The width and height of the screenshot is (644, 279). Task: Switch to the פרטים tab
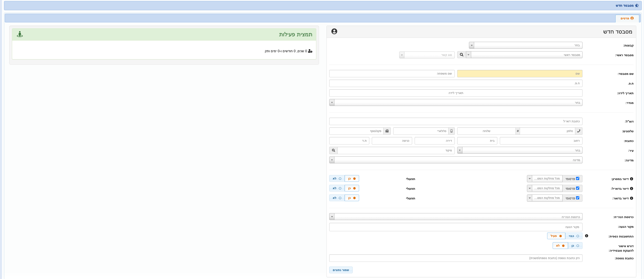(627, 18)
